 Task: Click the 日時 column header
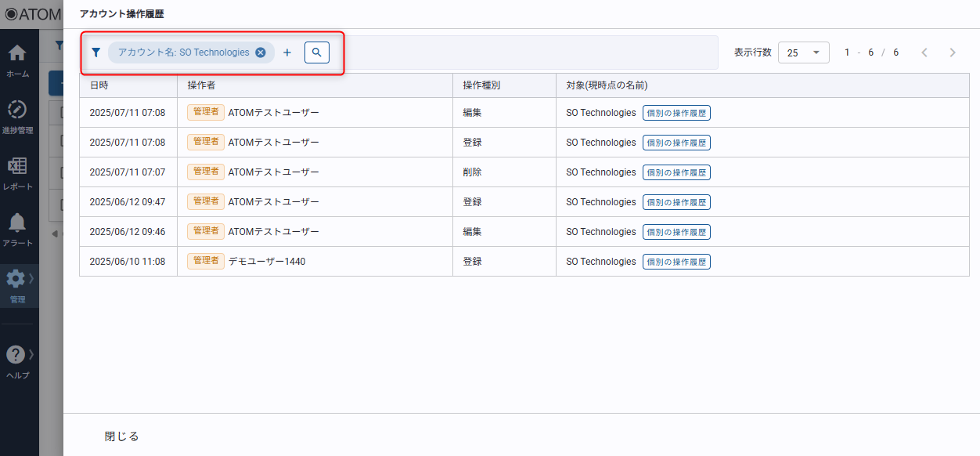pos(99,85)
